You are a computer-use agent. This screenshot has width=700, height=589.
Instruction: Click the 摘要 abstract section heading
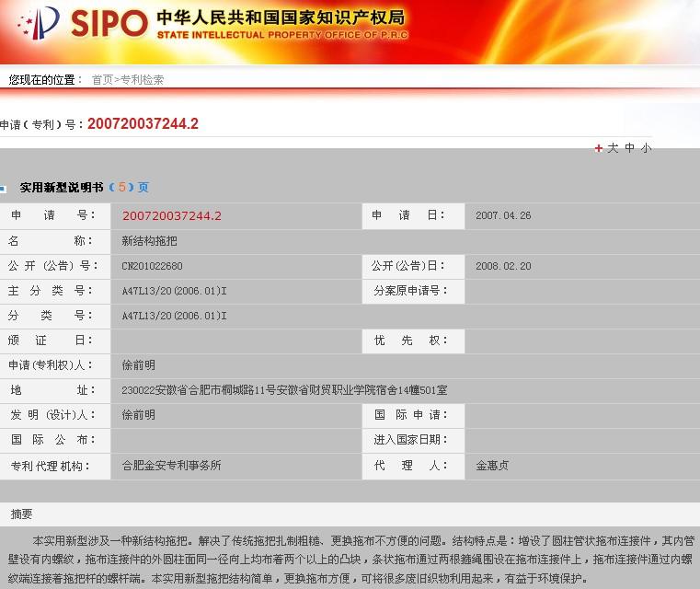(21, 514)
